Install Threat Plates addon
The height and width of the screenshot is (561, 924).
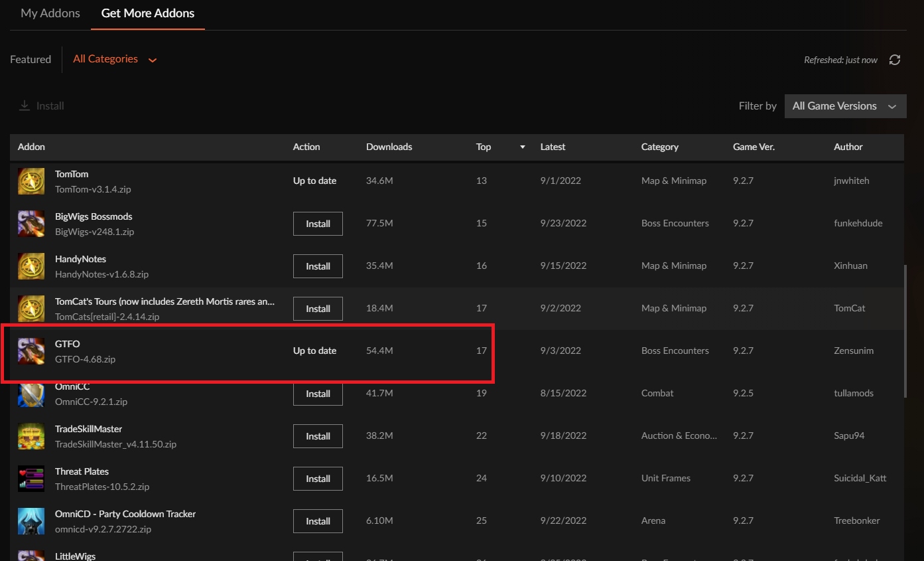[x=318, y=479]
